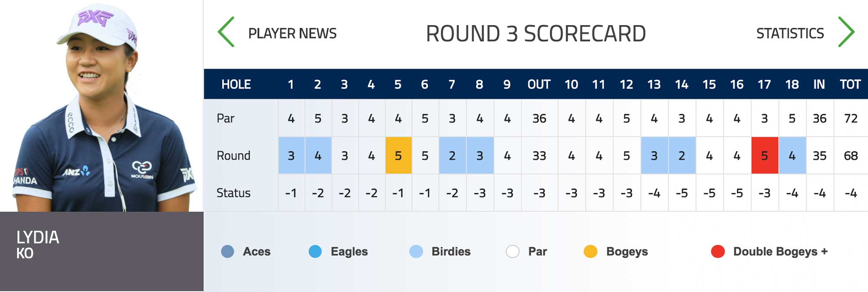Click Lydia Ko's player photo
This screenshot has width=868, height=292.
tap(102, 106)
